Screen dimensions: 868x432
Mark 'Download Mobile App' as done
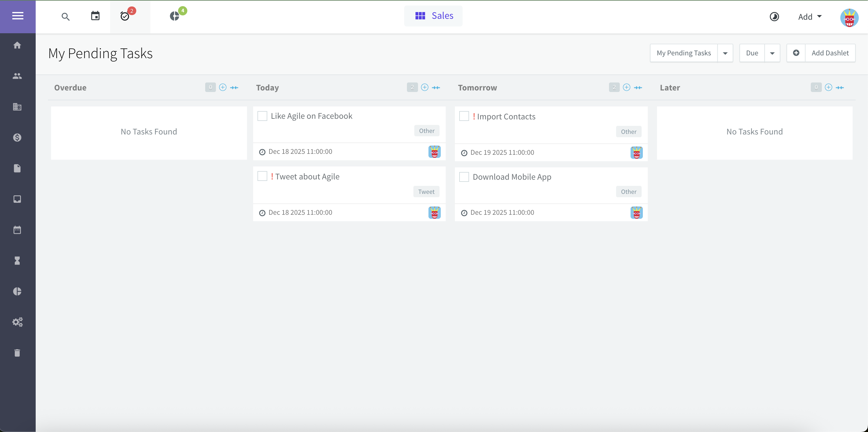464,177
